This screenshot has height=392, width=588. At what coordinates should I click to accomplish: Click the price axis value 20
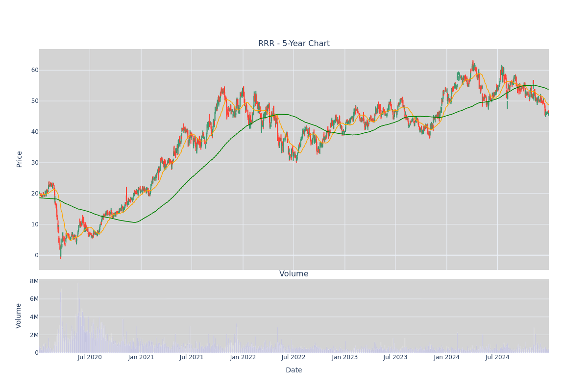click(35, 194)
